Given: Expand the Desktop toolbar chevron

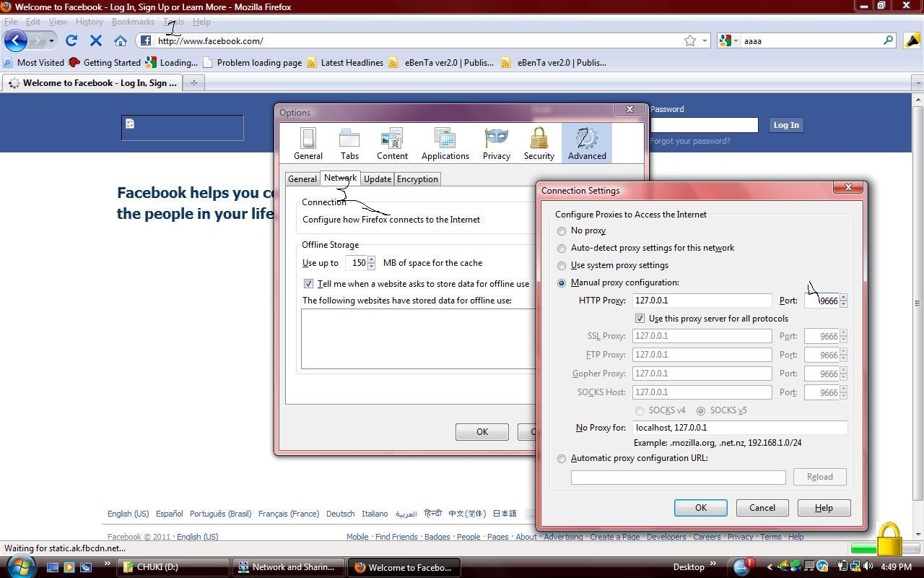Looking at the screenshot, I should point(713,564).
